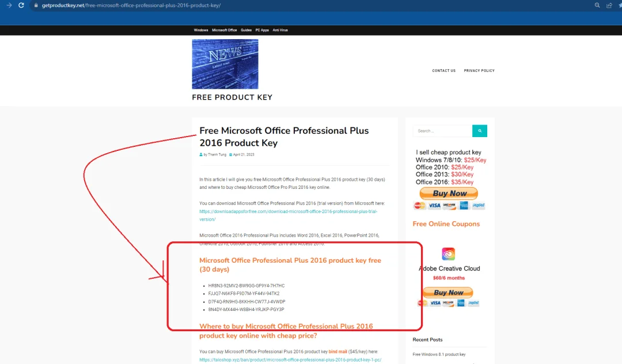622x364 pixels.
Task: Reload the page with the refresh icon
Action: coord(21,5)
